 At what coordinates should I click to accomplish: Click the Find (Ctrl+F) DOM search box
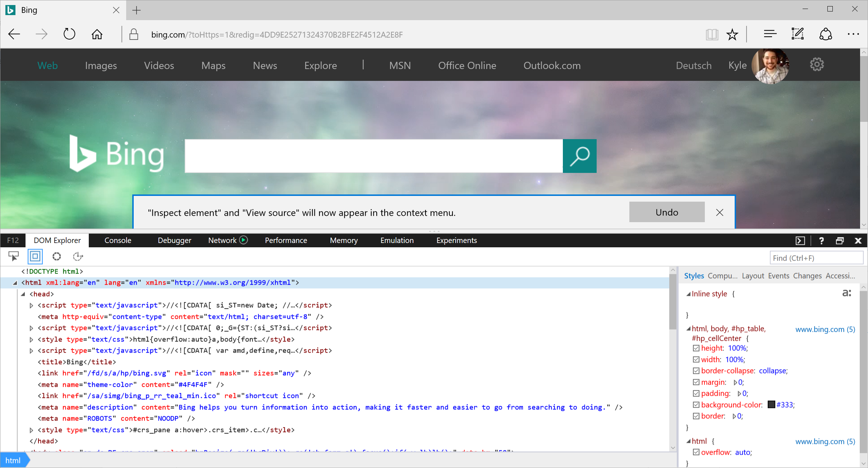click(x=816, y=258)
